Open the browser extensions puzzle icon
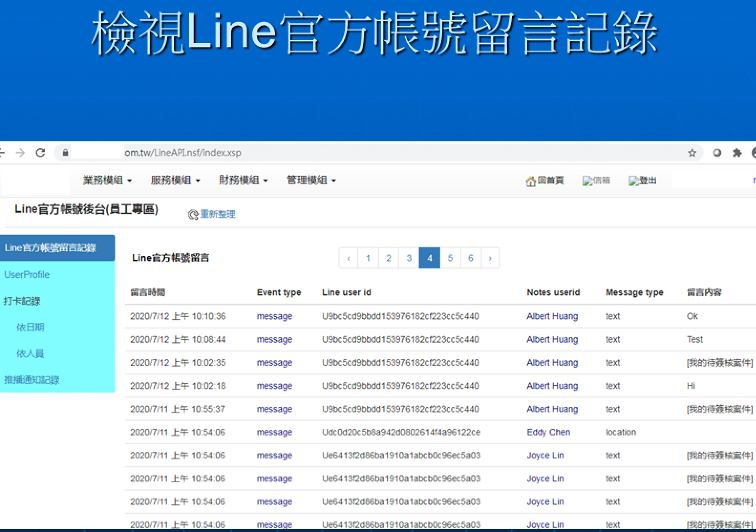The width and height of the screenshot is (756, 532). tap(737, 153)
